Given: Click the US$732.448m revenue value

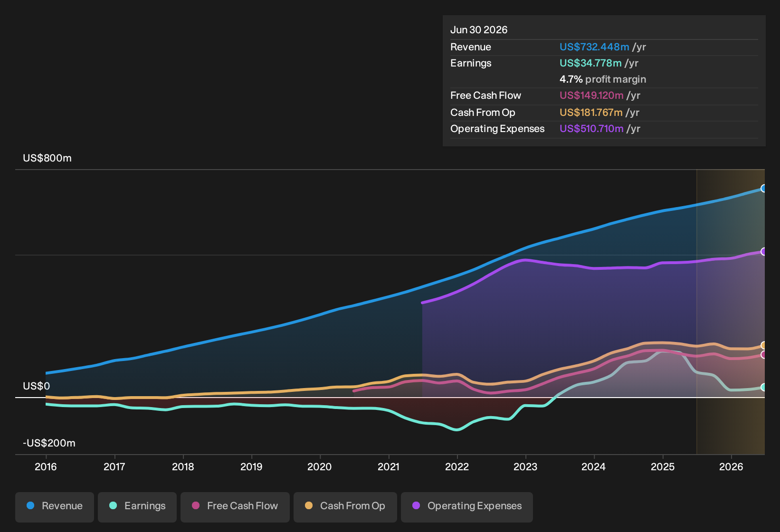Looking at the screenshot, I should [594, 47].
